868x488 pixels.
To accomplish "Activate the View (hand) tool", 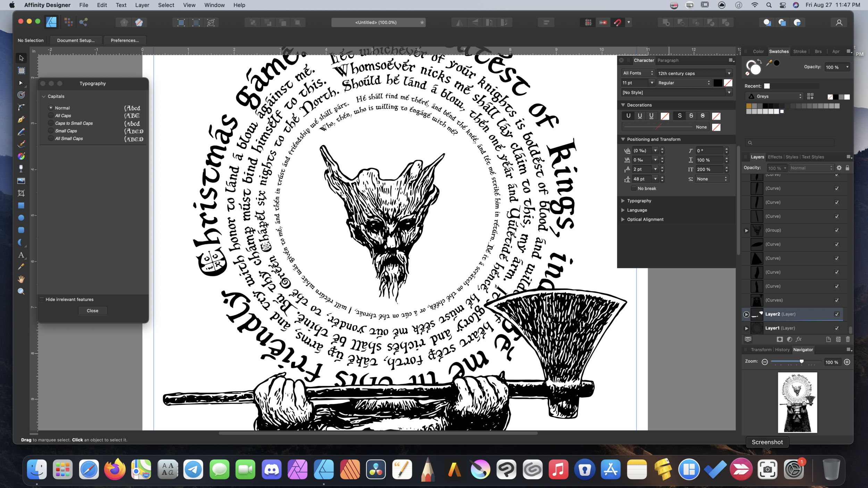I will (x=21, y=279).
